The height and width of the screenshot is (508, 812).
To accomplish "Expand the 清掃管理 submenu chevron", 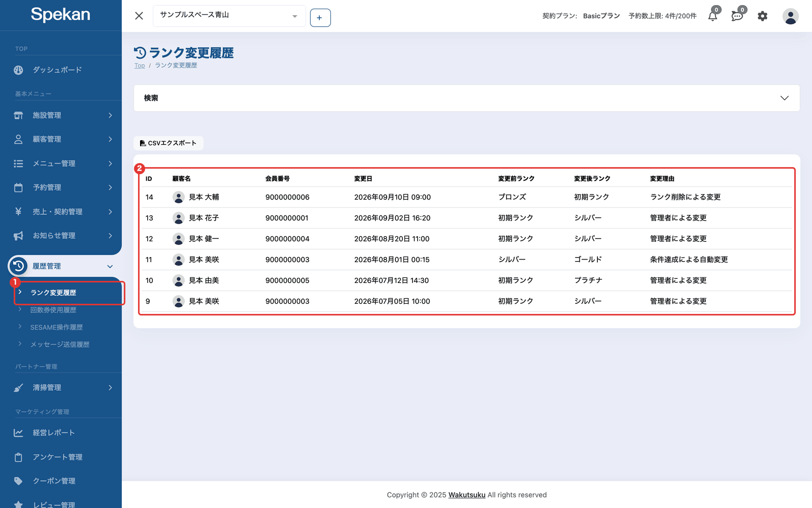I will [x=110, y=388].
